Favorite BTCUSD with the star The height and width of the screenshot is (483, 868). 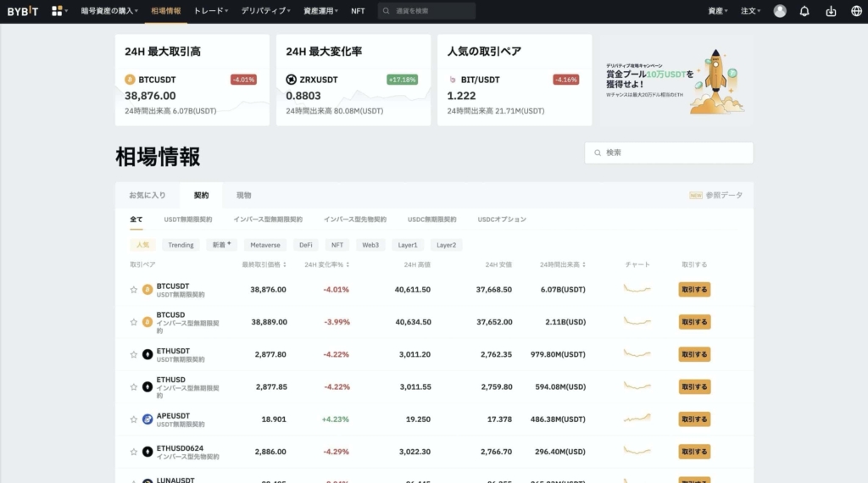(133, 322)
